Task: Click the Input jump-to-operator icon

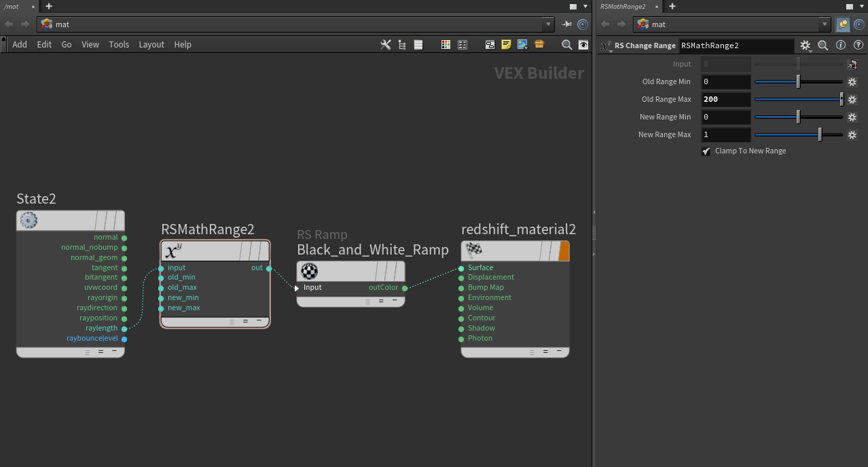Action: [852, 64]
